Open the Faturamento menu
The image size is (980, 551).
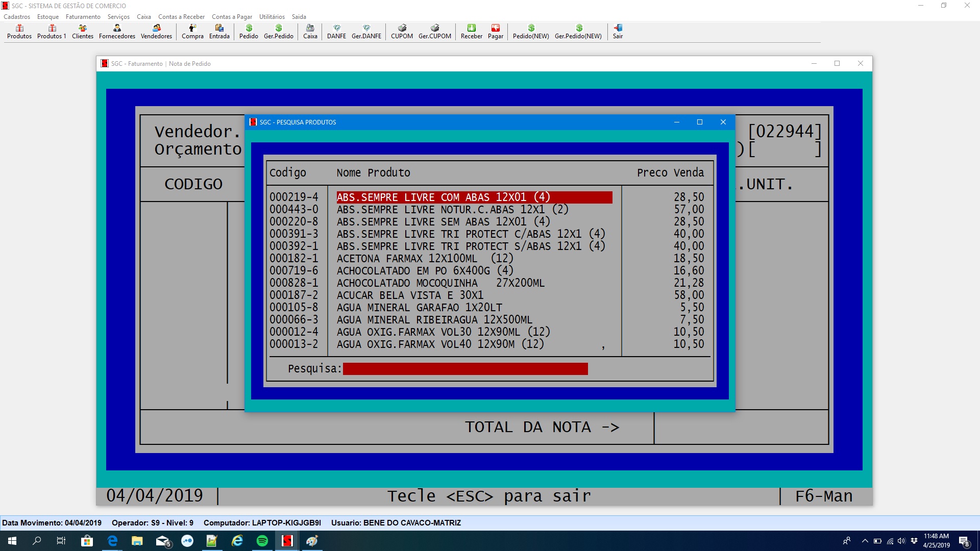click(83, 17)
